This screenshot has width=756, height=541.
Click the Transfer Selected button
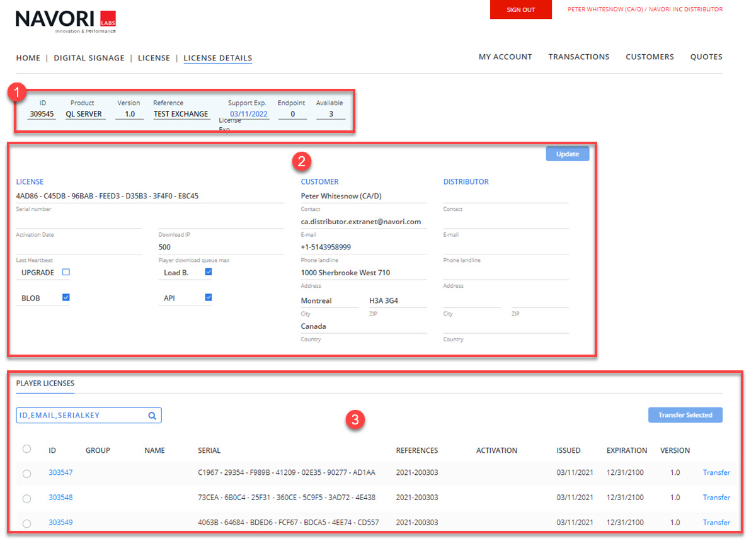(685, 415)
